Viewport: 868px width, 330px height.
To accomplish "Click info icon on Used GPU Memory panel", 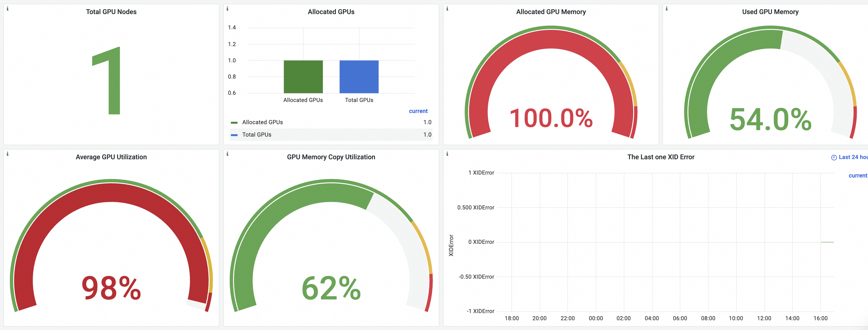I will (667, 9).
